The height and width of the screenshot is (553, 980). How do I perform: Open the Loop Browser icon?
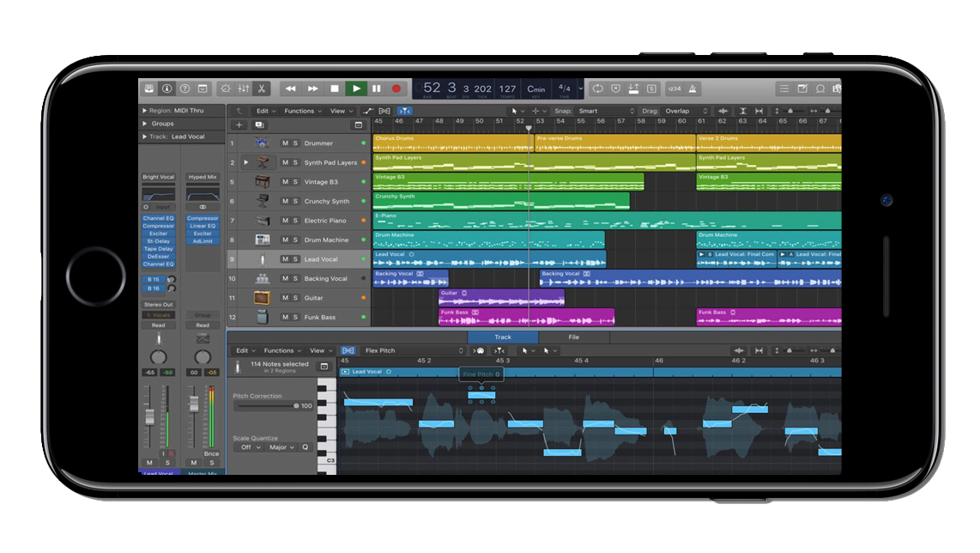(820, 88)
